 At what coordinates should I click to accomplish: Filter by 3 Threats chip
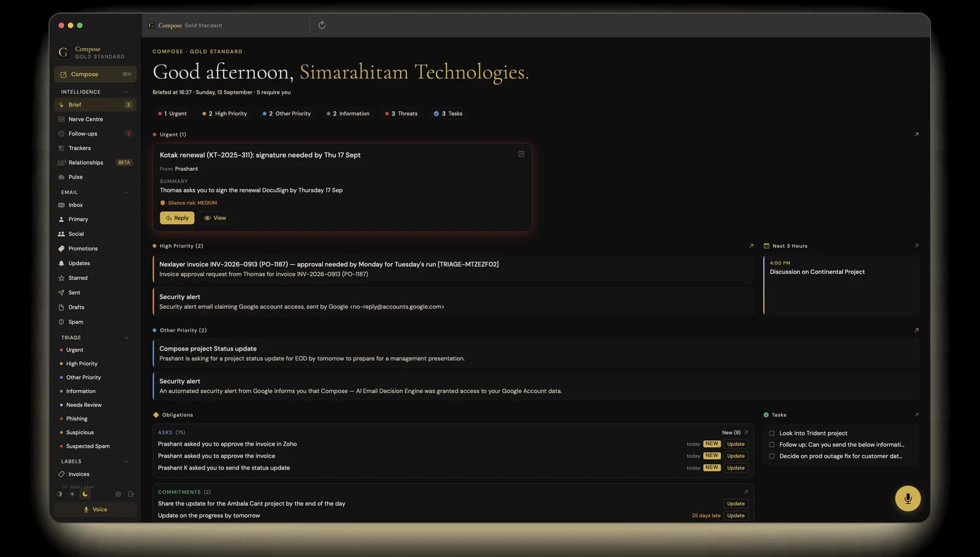click(x=401, y=114)
